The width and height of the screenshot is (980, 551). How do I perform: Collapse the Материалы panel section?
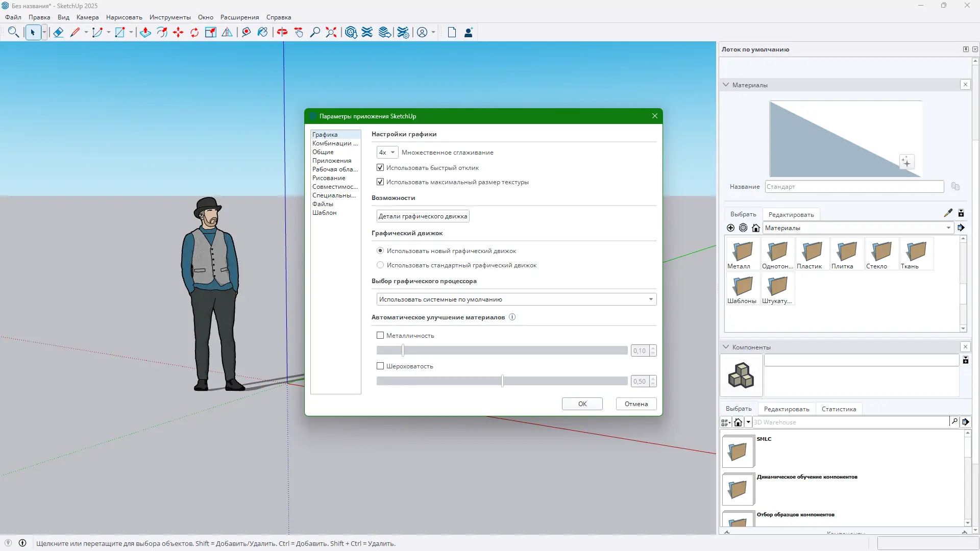(726, 85)
